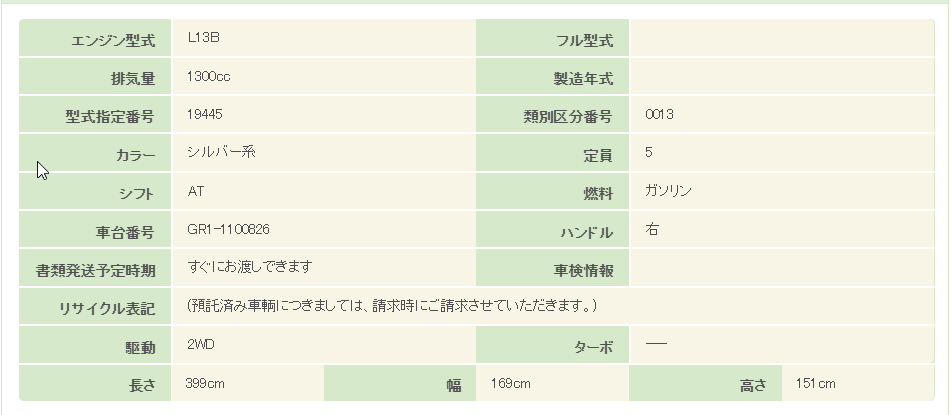
Task: Select the 製造年式 label cell
Action: (583, 79)
